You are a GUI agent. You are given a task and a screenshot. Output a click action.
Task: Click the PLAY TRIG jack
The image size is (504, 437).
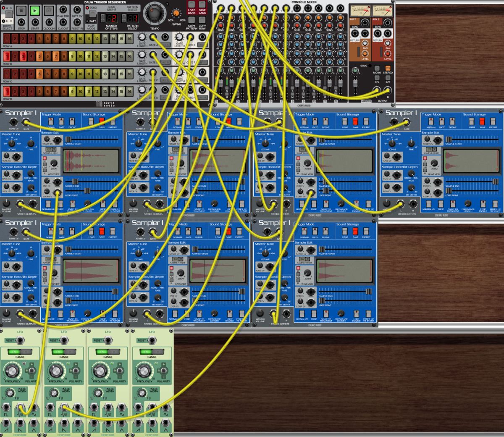(63, 9)
